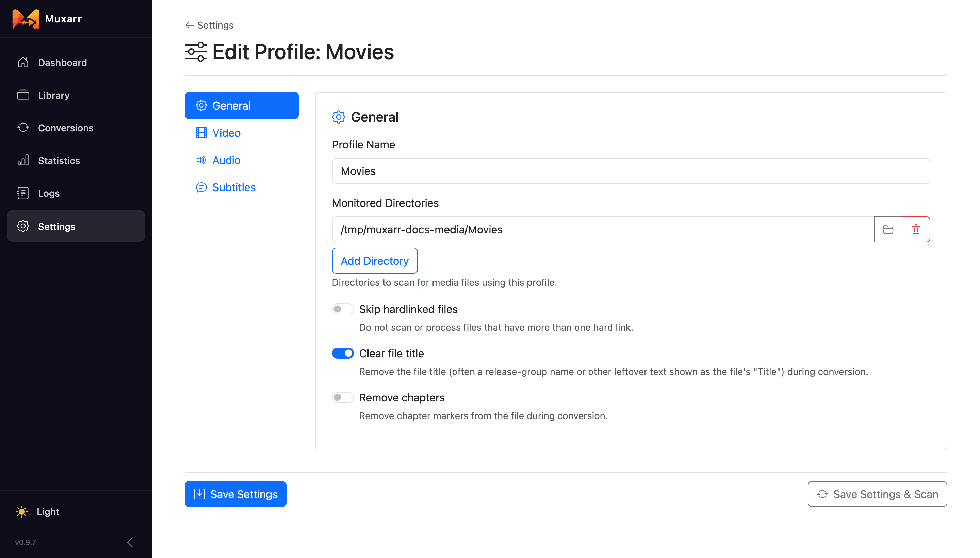Switch to the General tab
This screenshot has height=558, width=980.
tap(242, 106)
